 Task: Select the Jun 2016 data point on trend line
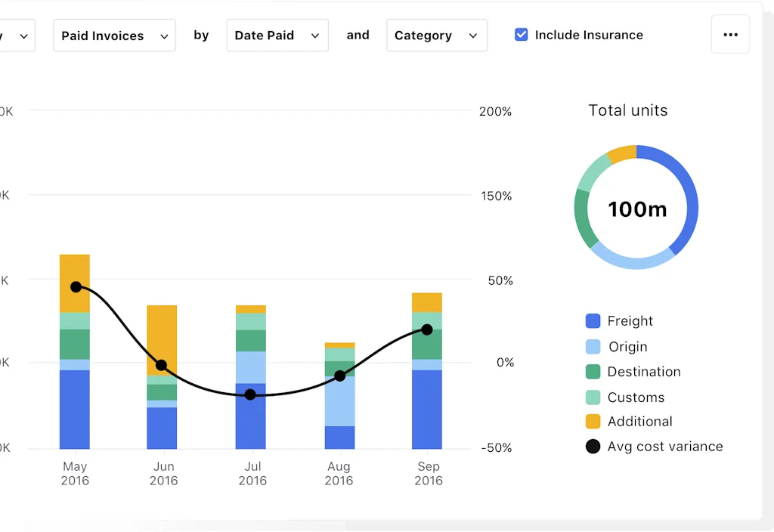point(162,366)
